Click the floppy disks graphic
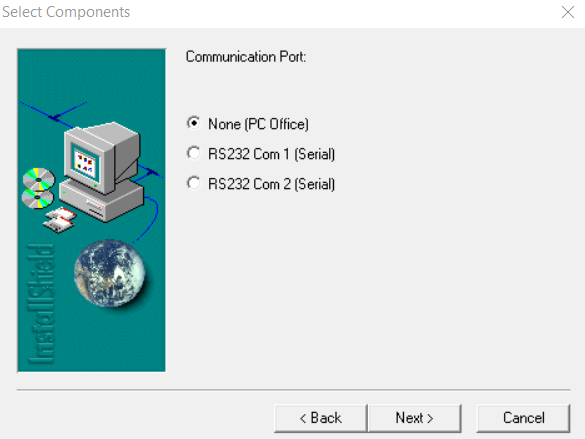The width and height of the screenshot is (585, 439). (60, 220)
